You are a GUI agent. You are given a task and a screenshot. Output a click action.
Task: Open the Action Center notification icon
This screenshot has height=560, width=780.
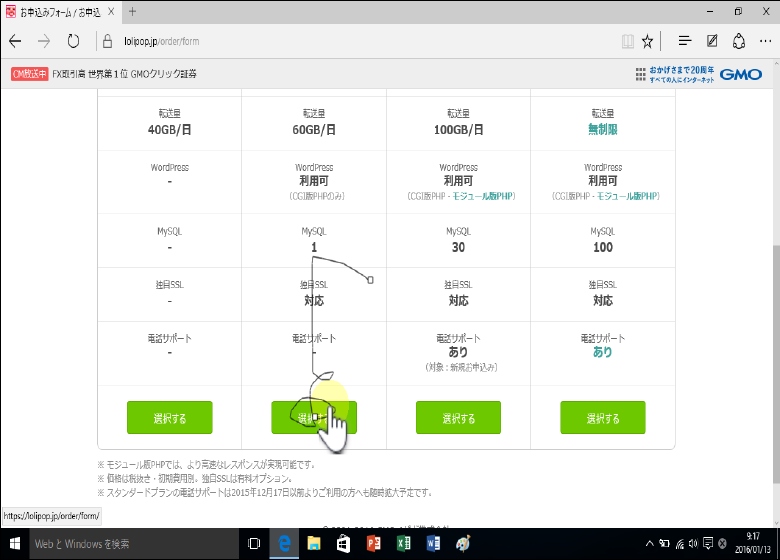click(708, 544)
